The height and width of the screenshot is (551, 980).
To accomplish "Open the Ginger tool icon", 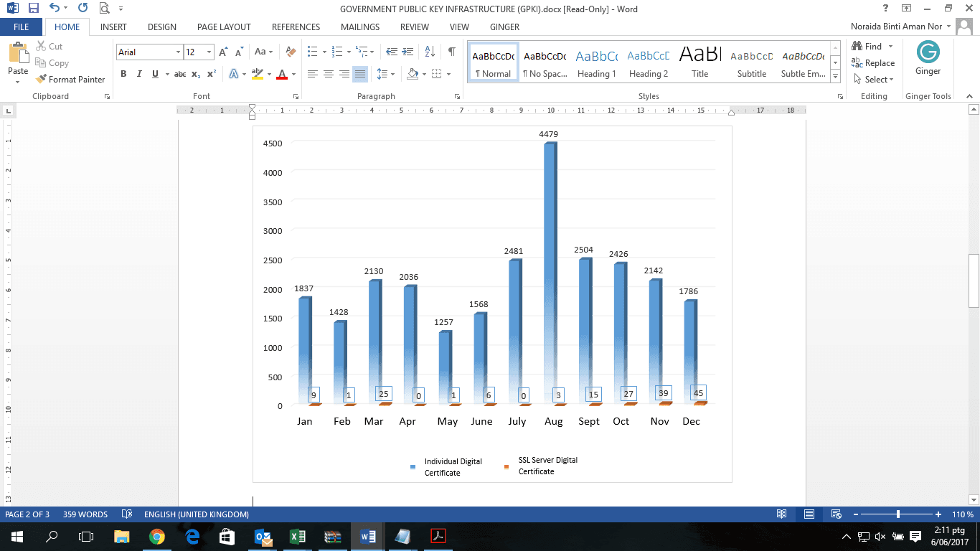I will click(928, 52).
